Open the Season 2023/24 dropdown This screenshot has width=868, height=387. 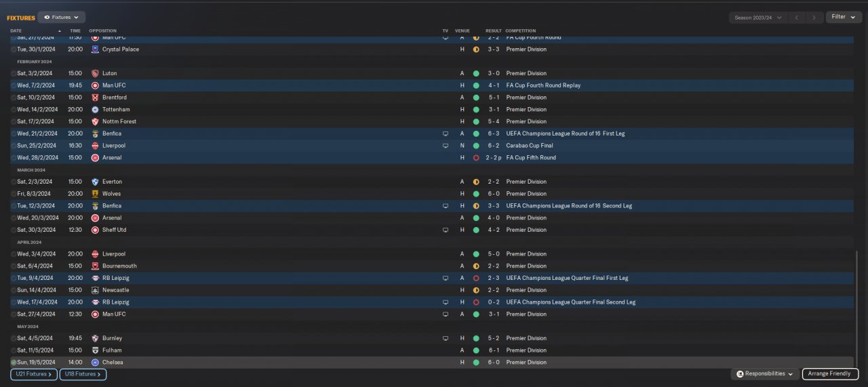(757, 18)
